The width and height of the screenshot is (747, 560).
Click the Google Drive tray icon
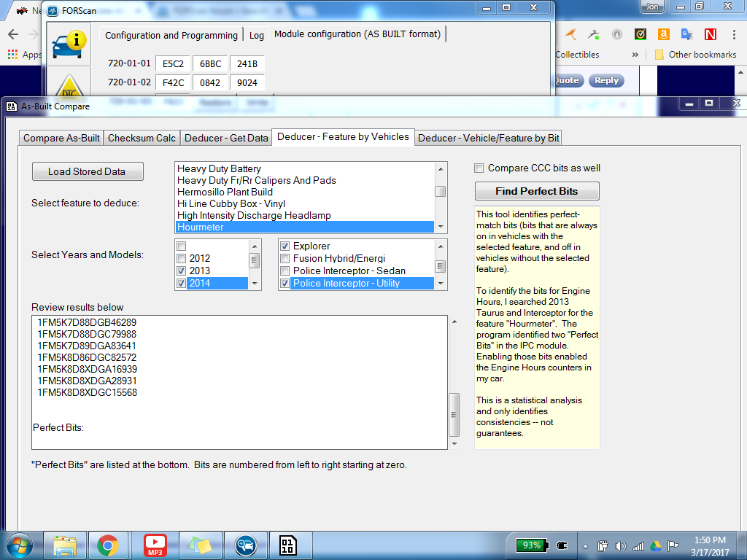coord(654,545)
